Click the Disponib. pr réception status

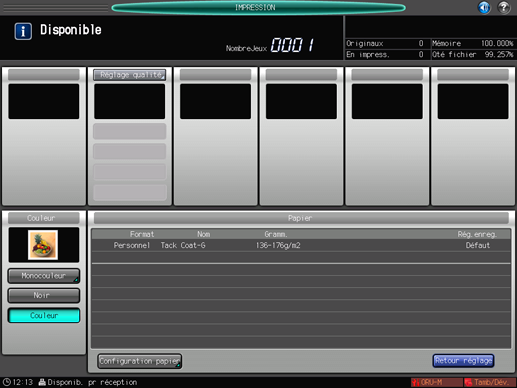pyautogui.click(x=92, y=382)
